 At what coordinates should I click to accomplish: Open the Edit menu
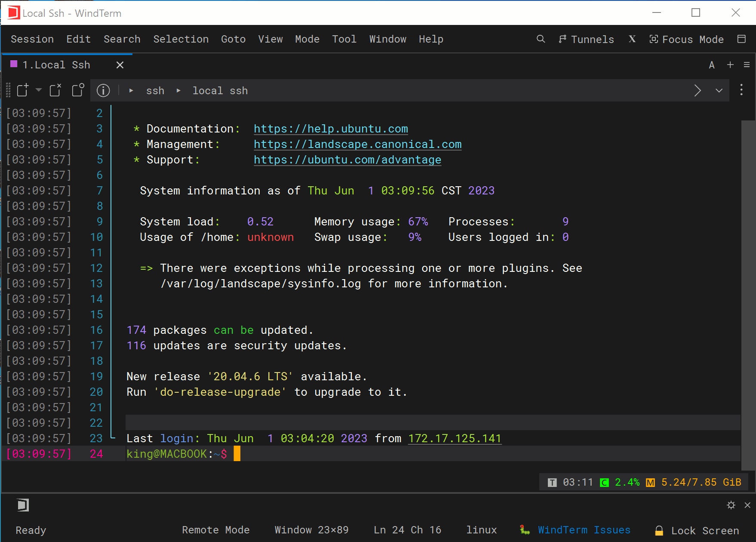[x=79, y=39]
